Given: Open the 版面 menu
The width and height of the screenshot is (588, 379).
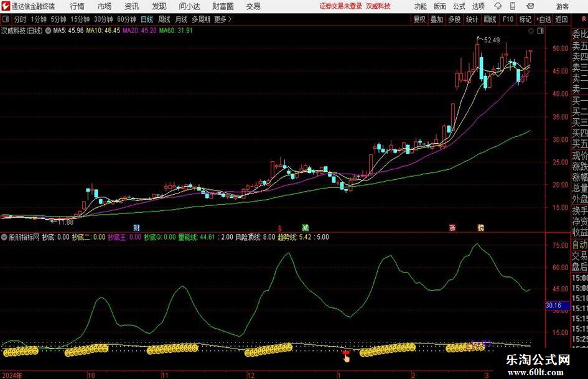Looking at the screenshot, I should (440, 6).
